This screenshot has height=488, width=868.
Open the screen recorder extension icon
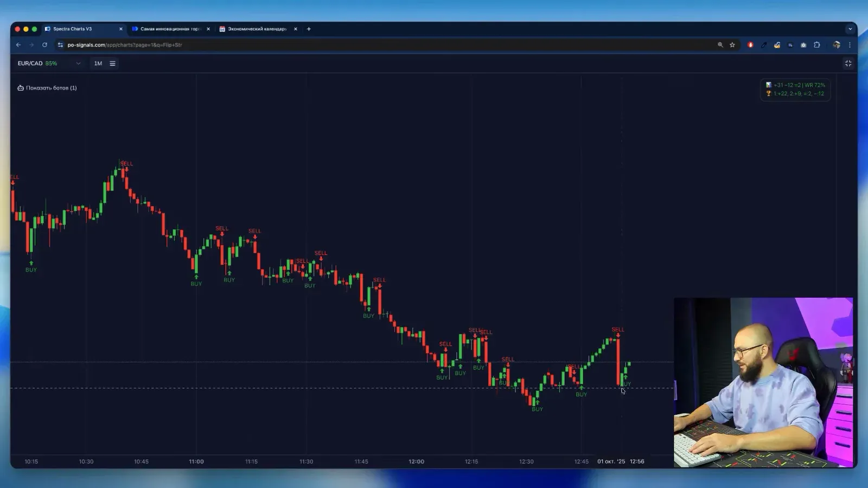coord(790,45)
